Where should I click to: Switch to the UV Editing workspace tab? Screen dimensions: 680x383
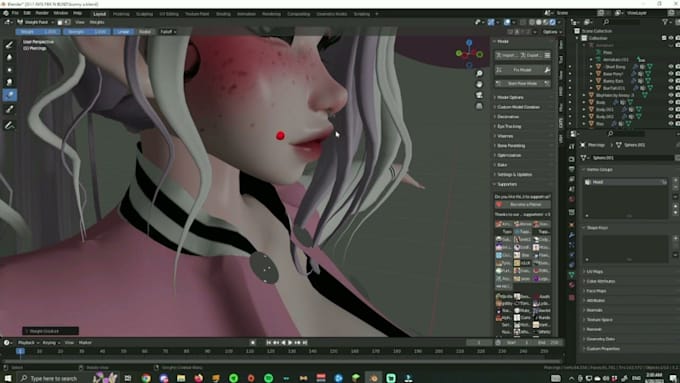[x=169, y=14]
